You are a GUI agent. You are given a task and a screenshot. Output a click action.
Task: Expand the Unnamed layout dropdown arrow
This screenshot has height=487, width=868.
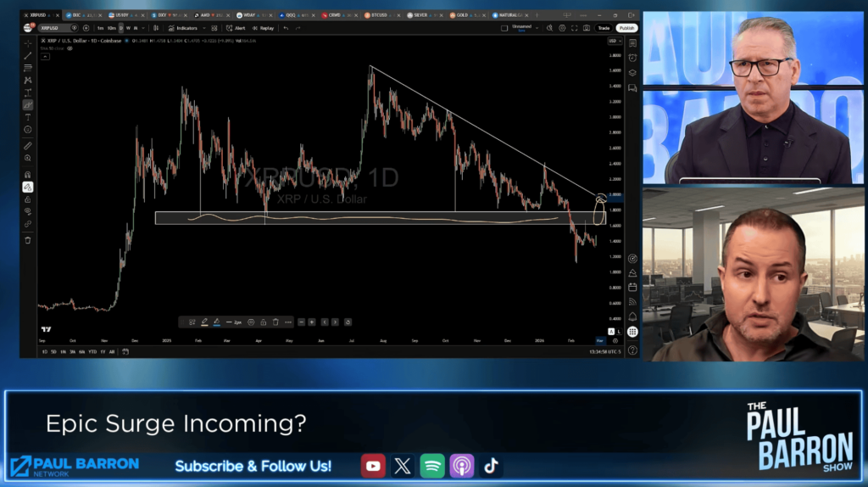tap(537, 28)
